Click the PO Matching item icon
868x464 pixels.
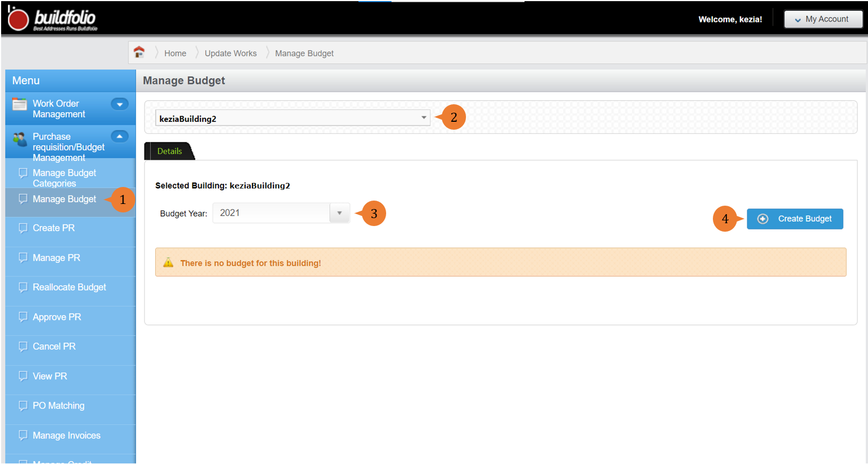coord(23,406)
